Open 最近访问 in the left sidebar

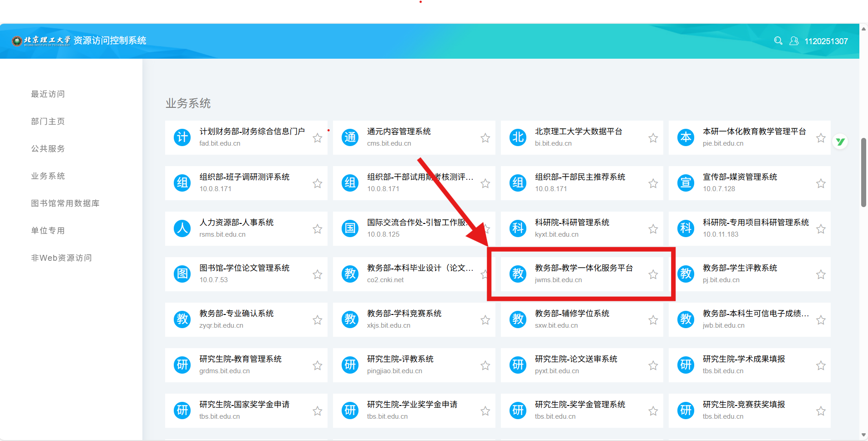click(48, 94)
